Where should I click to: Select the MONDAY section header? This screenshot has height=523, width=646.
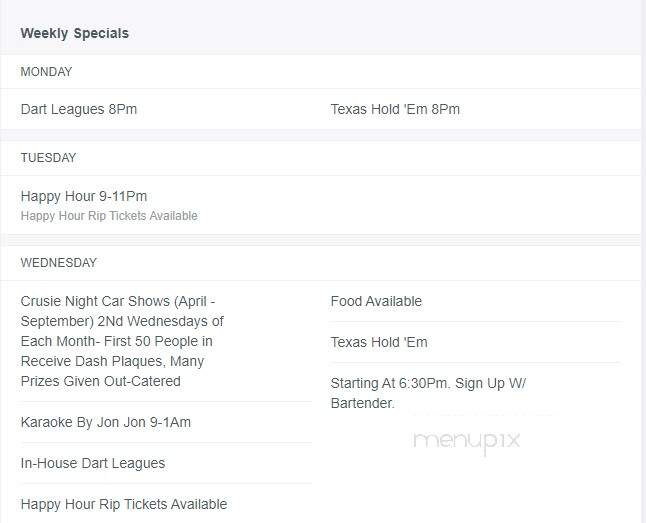point(46,72)
